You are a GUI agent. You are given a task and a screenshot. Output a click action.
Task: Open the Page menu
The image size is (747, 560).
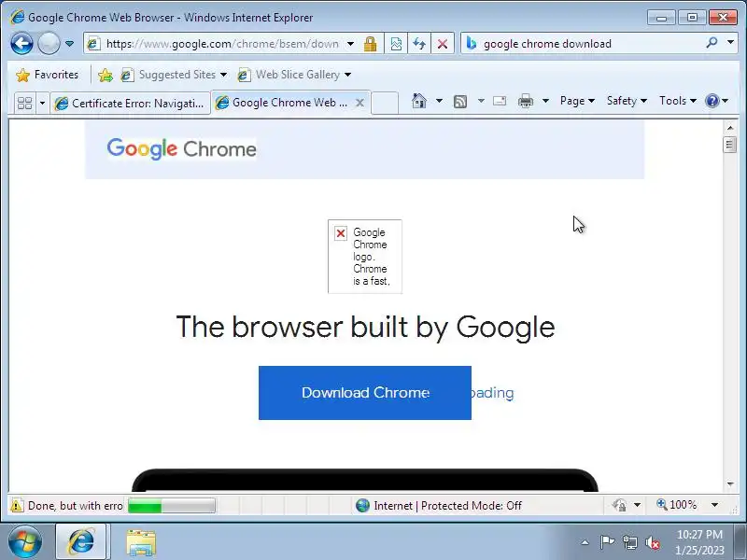(577, 101)
